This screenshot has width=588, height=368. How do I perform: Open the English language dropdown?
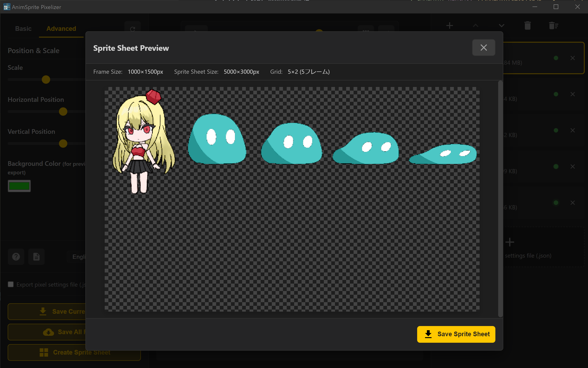pyautogui.click(x=78, y=256)
